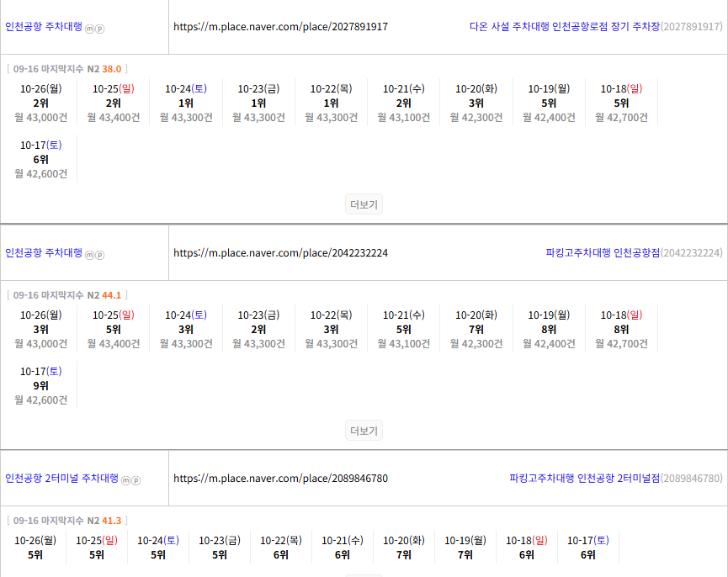Click the 10-17(토) 9위 cell in the N2 44.1 section

pos(41,385)
